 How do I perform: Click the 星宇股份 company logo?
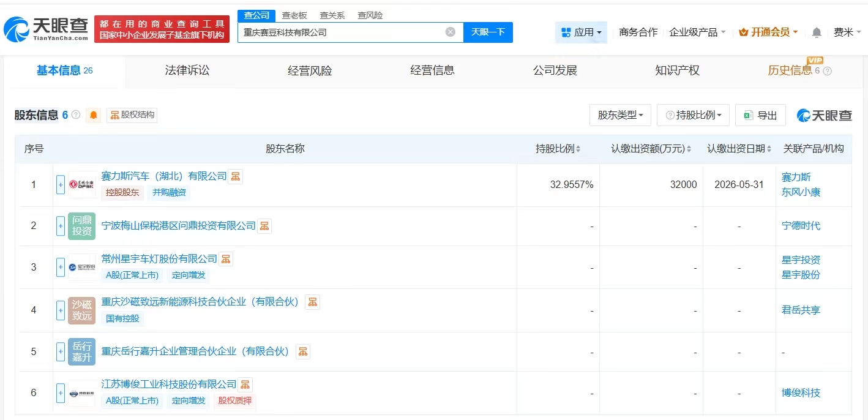click(x=82, y=267)
